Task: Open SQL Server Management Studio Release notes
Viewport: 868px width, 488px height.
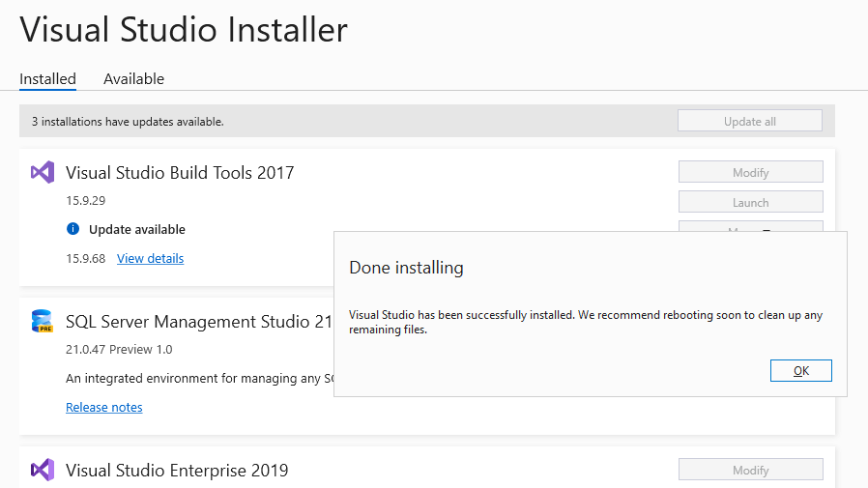Action: (x=103, y=407)
